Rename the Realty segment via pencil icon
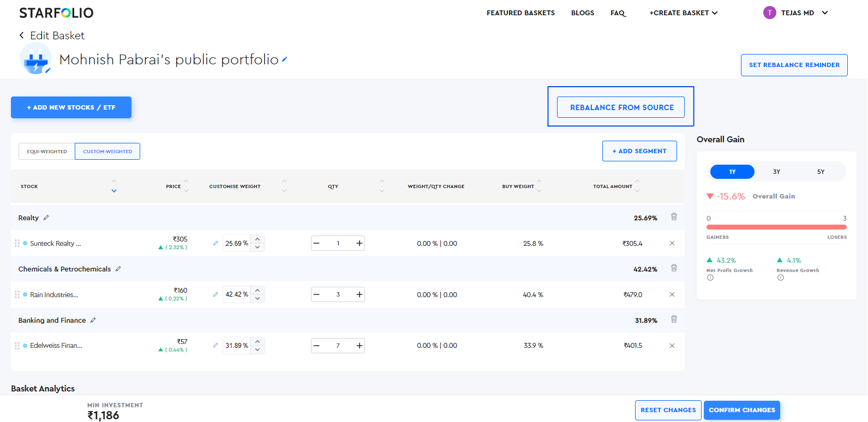 pyautogui.click(x=46, y=218)
